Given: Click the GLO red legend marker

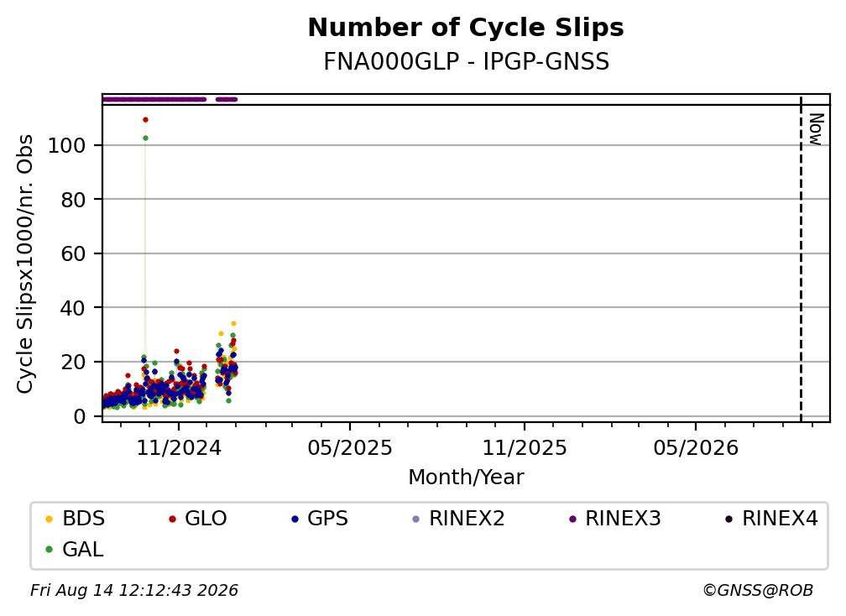Looking at the screenshot, I should tap(172, 519).
